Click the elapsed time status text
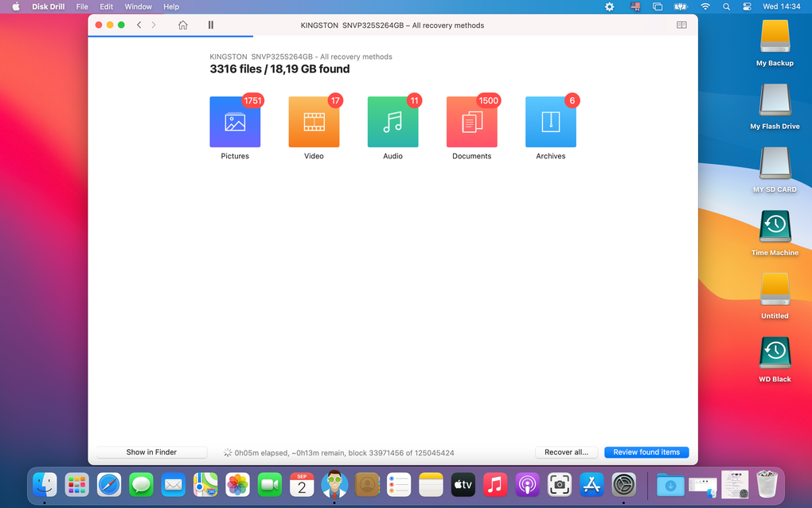This screenshot has height=508, width=812. [344, 452]
